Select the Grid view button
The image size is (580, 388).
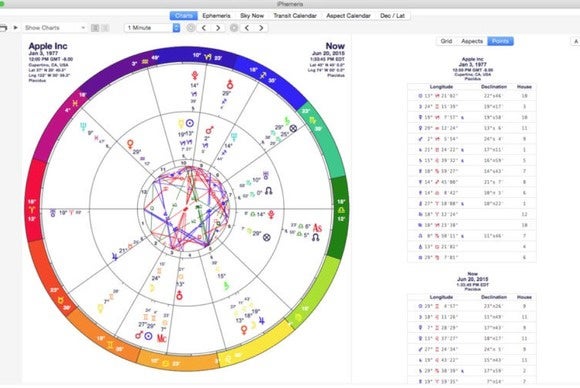pyautogui.click(x=446, y=41)
